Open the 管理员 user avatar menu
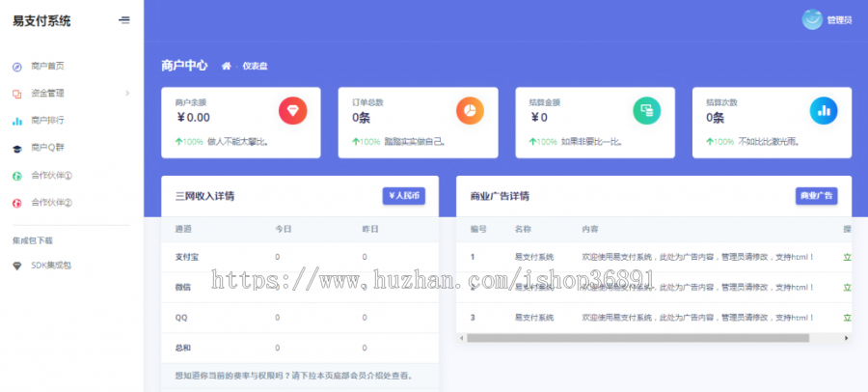The width and height of the screenshot is (868, 392). click(813, 19)
